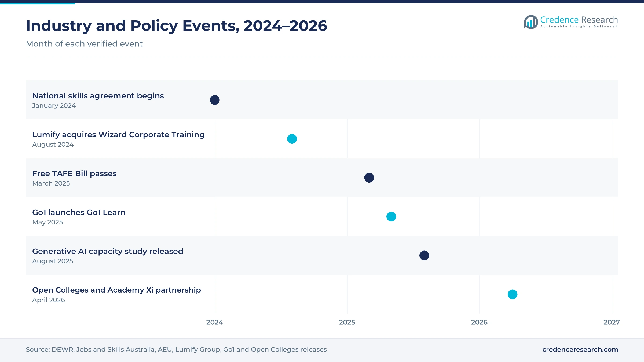Click the 2027 axis label

coord(612,322)
